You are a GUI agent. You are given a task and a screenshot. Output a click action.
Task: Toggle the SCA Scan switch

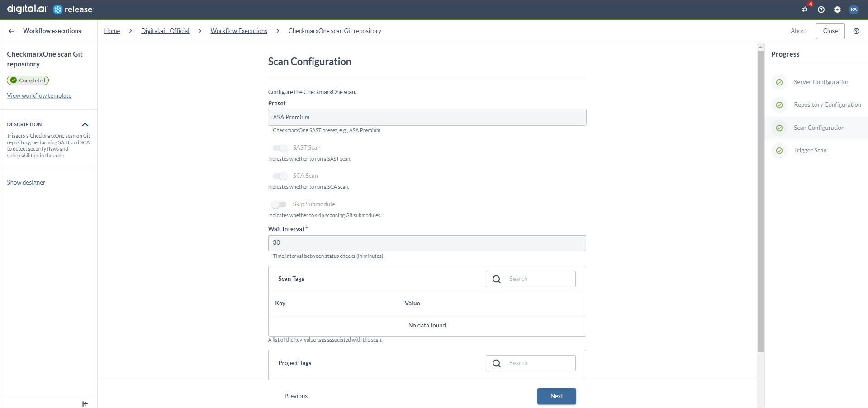(280, 176)
